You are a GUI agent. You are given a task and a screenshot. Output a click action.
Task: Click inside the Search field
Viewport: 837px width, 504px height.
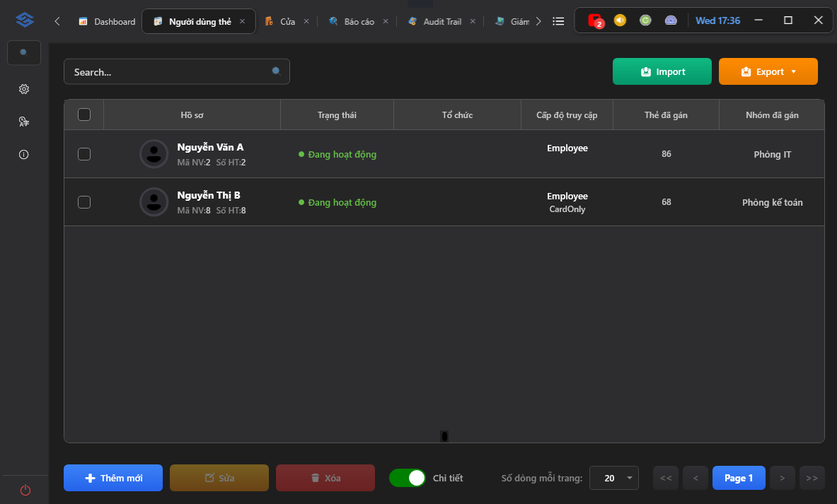[x=177, y=71]
